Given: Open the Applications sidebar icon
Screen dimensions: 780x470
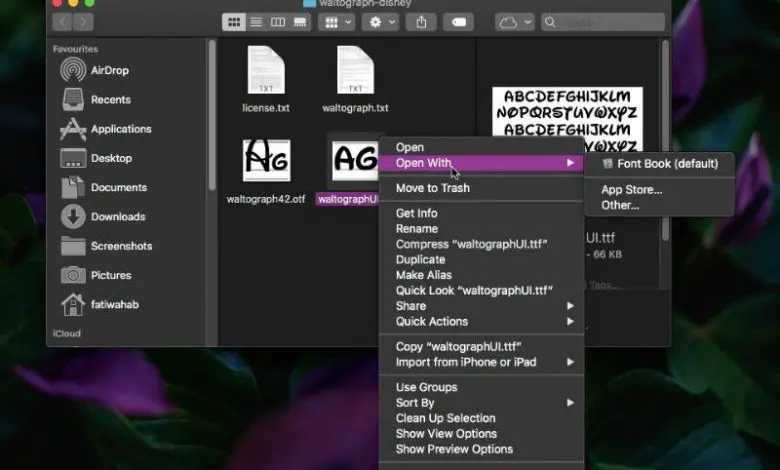Looking at the screenshot, I should (x=73, y=129).
